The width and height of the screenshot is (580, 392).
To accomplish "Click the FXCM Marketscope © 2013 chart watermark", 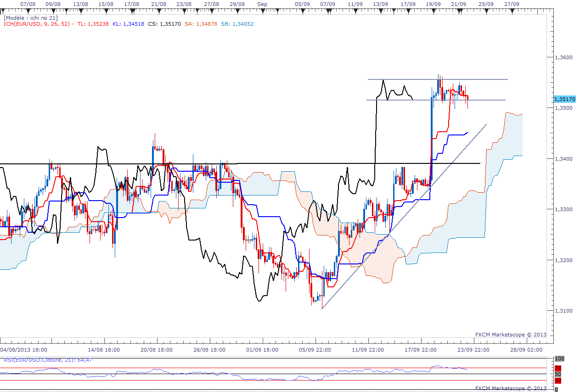I will pyautogui.click(x=511, y=335).
